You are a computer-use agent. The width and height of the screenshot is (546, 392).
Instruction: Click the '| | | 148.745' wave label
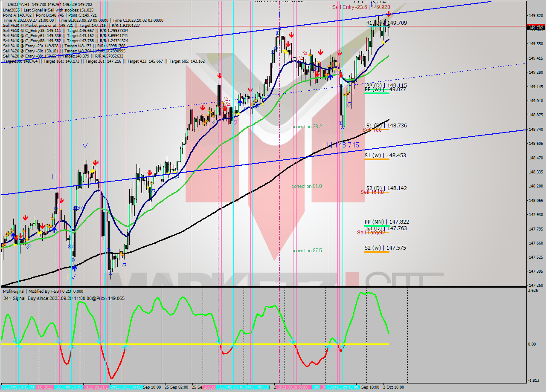coord(341,145)
